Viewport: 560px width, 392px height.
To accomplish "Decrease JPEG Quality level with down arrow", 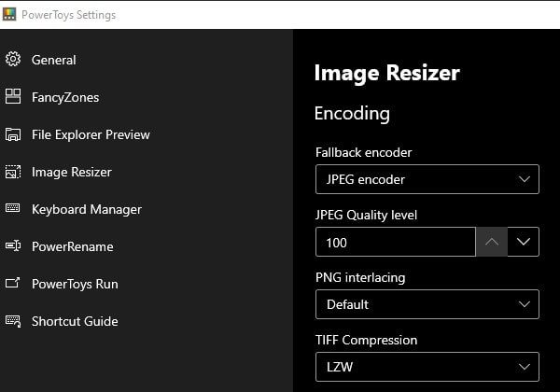I will click(524, 242).
